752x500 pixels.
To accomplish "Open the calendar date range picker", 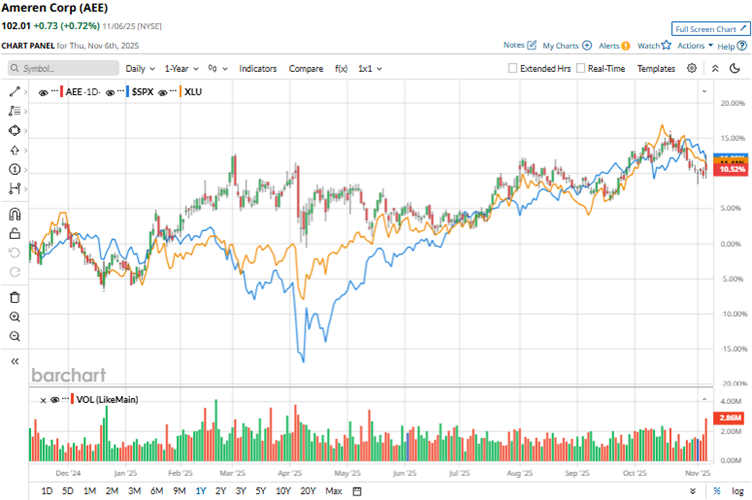I will (x=357, y=491).
